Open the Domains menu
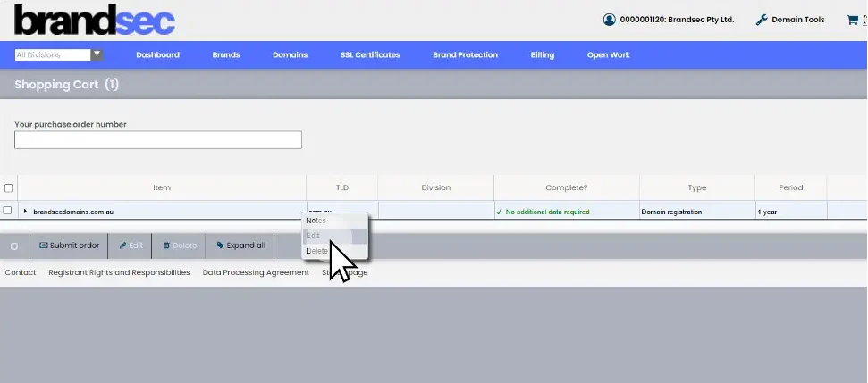The width and height of the screenshot is (868, 383). pos(290,54)
